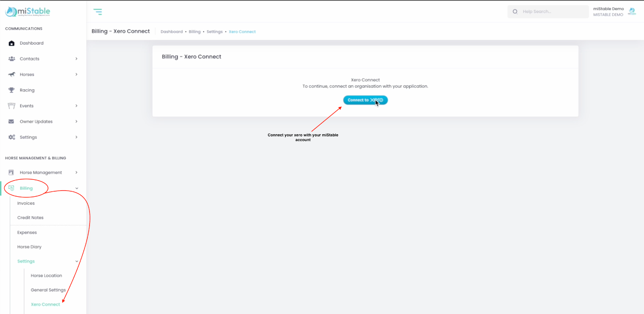Click the Contacts people icon
The width and height of the screenshot is (644, 314).
[x=12, y=59]
